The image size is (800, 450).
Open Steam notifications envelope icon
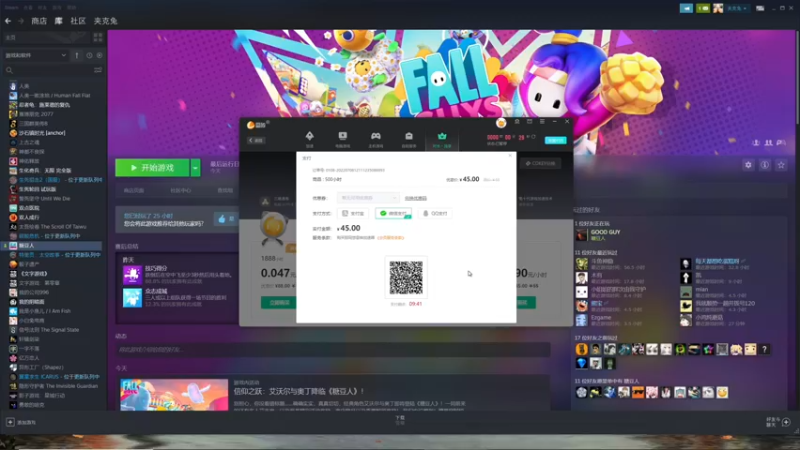coord(703,8)
